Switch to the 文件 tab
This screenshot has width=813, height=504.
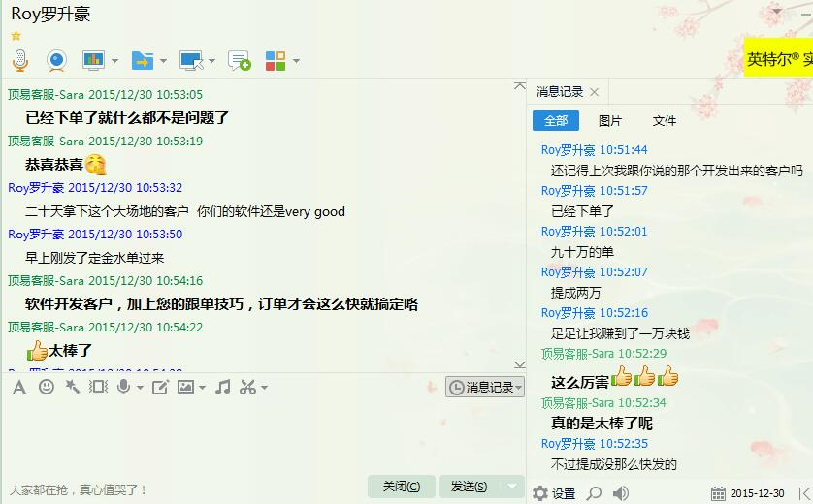pos(665,121)
